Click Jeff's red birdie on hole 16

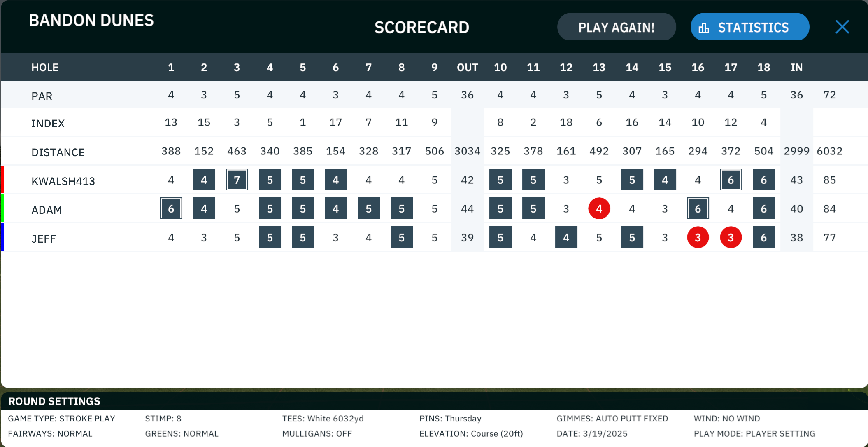698,237
